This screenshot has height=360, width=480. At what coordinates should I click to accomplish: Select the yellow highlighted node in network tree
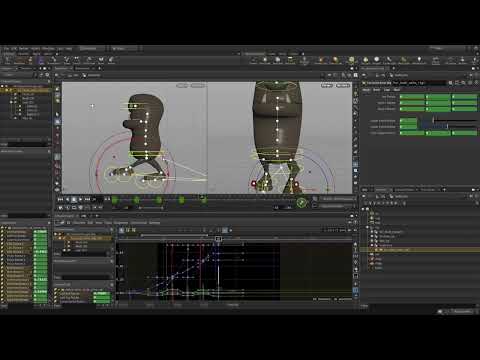point(420,250)
